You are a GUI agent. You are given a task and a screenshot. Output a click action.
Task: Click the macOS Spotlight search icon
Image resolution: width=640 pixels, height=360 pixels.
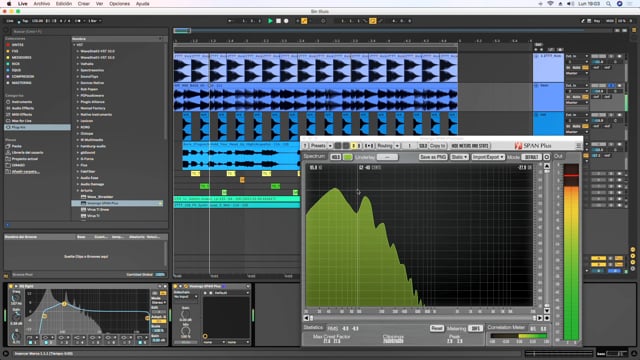(608, 4)
